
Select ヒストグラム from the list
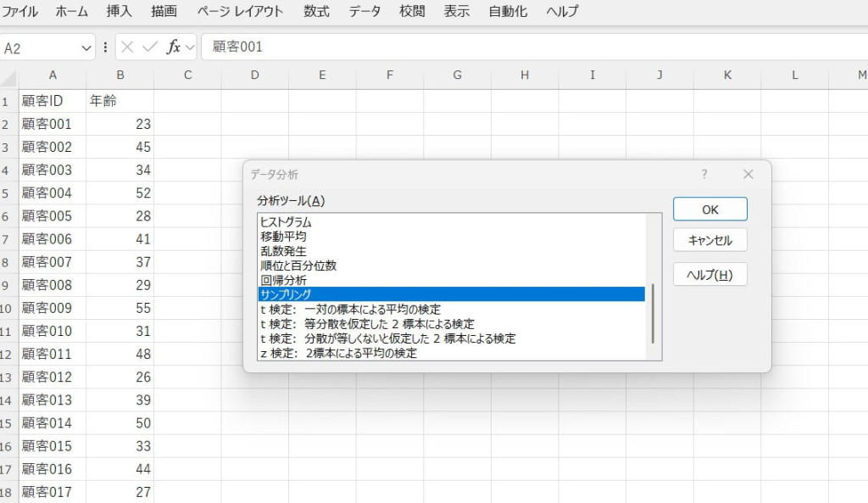[286, 222]
